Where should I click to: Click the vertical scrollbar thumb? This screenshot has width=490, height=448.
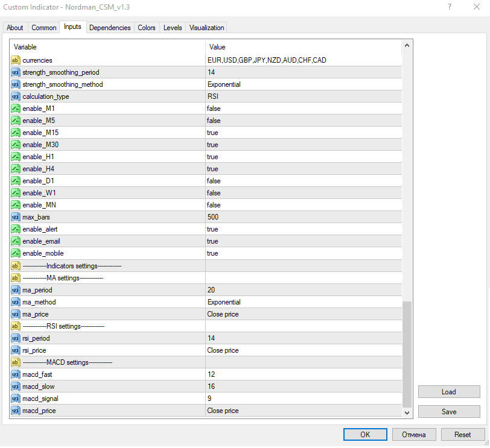coord(407,355)
